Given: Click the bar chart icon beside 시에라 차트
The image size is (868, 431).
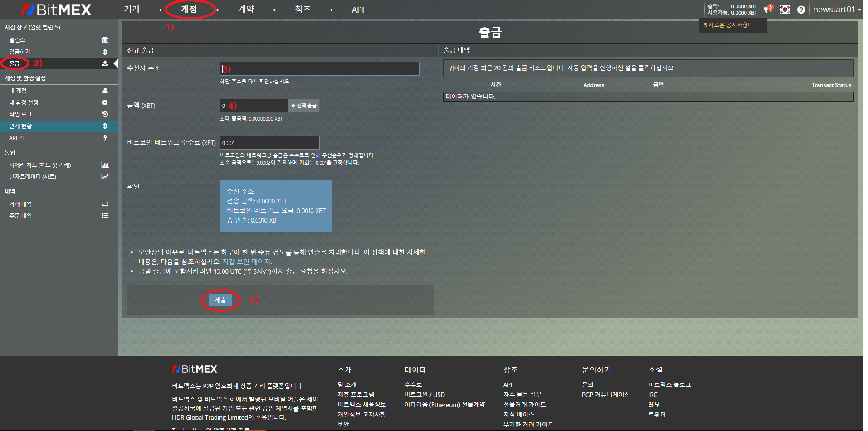Looking at the screenshot, I should [105, 165].
